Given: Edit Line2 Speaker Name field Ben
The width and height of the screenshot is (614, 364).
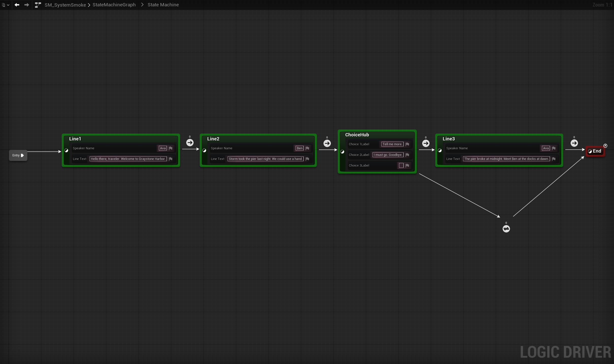Looking at the screenshot, I should tap(300, 148).
